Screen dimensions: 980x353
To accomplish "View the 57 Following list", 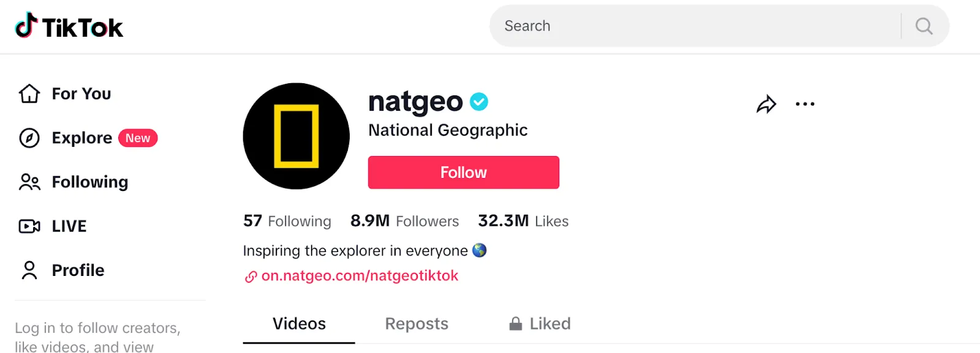I will pyautogui.click(x=287, y=221).
